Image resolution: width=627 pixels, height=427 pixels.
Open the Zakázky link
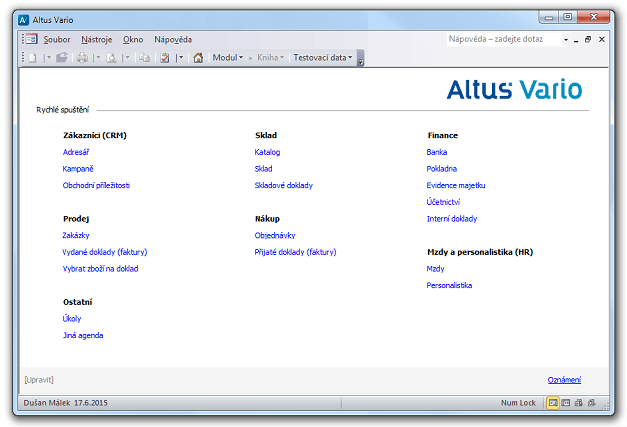[x=76, y=235]
